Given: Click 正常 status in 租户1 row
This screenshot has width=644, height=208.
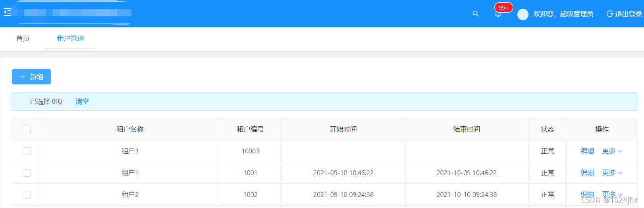Looking at the screenshot, I should (x=548, y=173).
